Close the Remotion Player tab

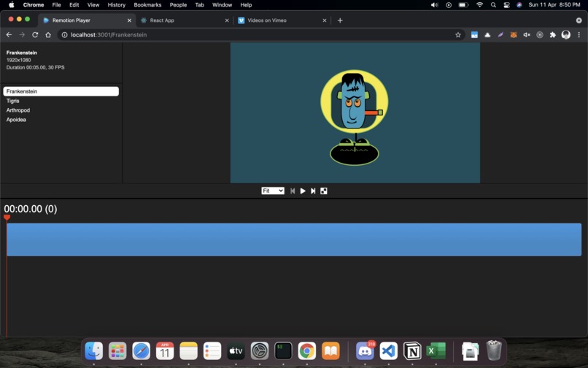coord(129,20)
